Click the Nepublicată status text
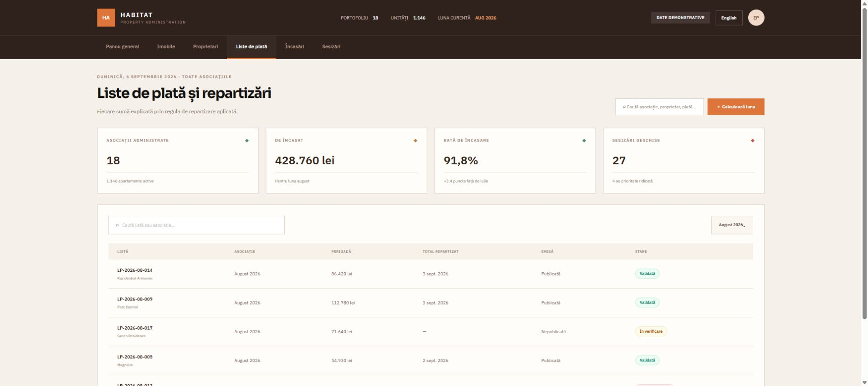Viewport: 868px width, 386px height. (x=554, y=332)
